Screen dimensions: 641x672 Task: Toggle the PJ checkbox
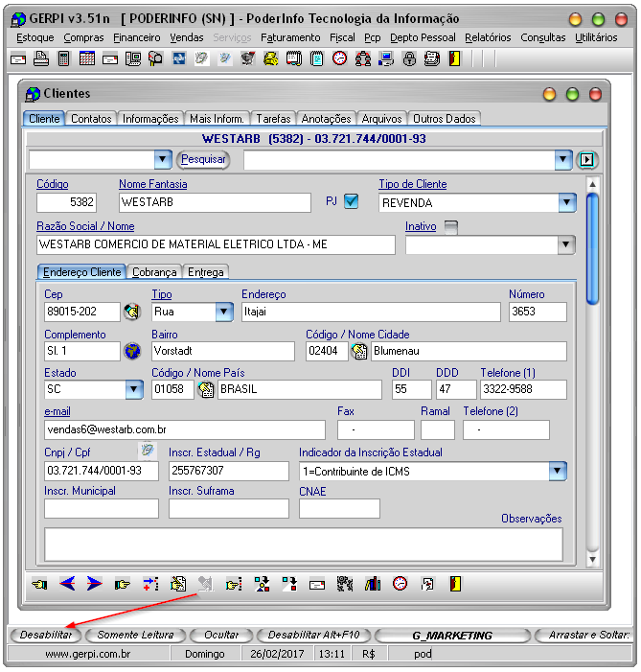click(x=352, y=201)
